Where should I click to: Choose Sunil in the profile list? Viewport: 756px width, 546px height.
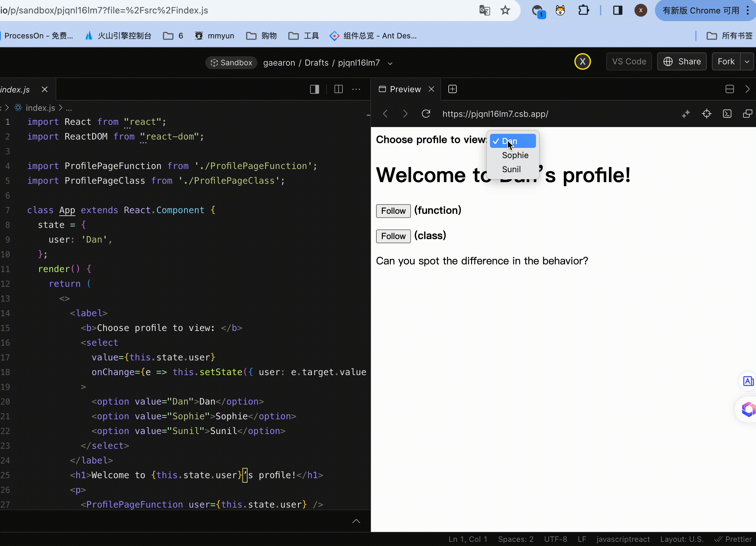tap(511, 169)
